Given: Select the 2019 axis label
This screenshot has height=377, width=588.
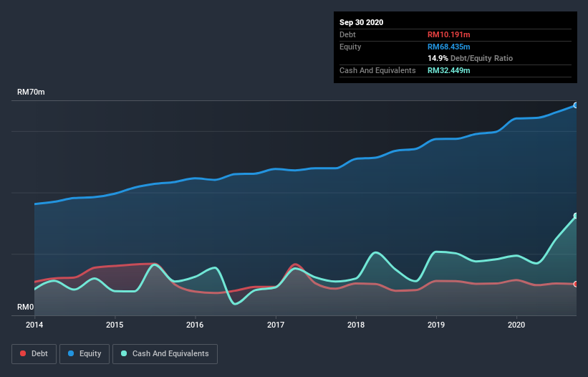Looking at the screenshot, I should (x=436, y=325).
